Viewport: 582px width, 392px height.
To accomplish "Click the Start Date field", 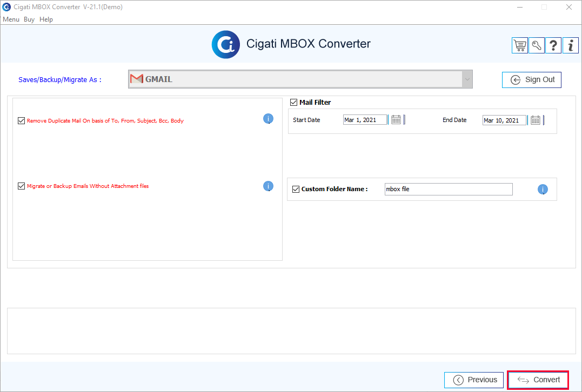I will [365, 120].
